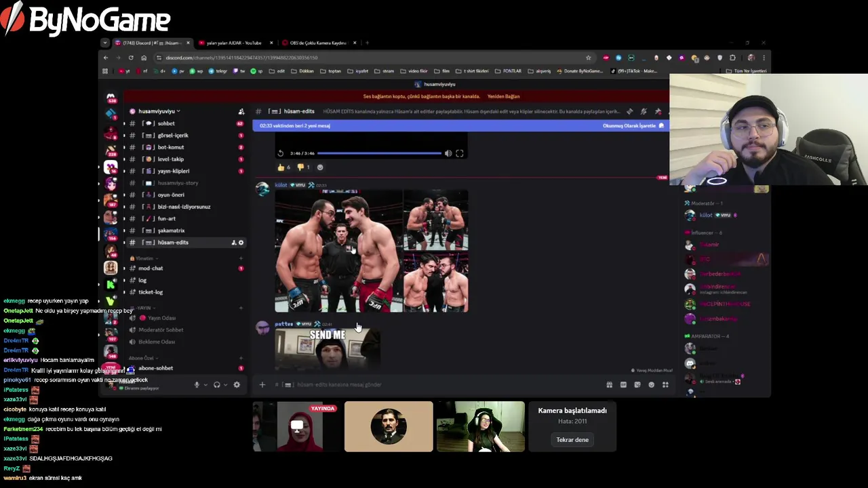Click Tekrar dene camera retry button
The image size is (868, 488).
click(x=572, y=440)
